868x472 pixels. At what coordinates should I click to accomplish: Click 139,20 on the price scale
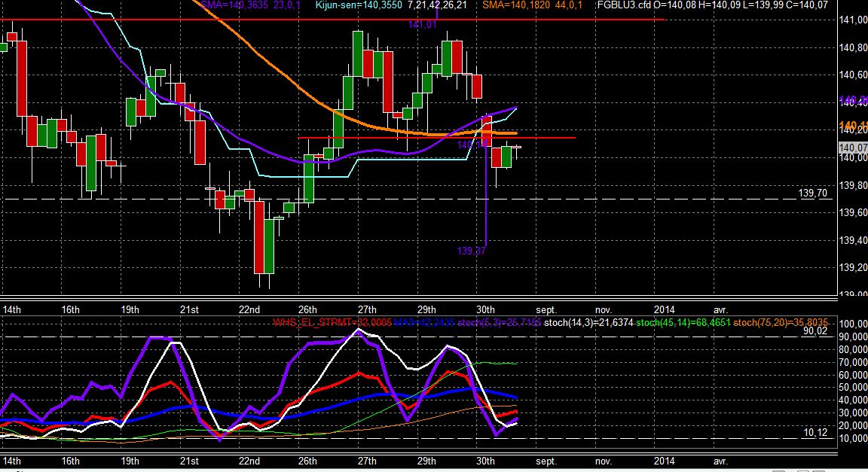pos(853,268)
